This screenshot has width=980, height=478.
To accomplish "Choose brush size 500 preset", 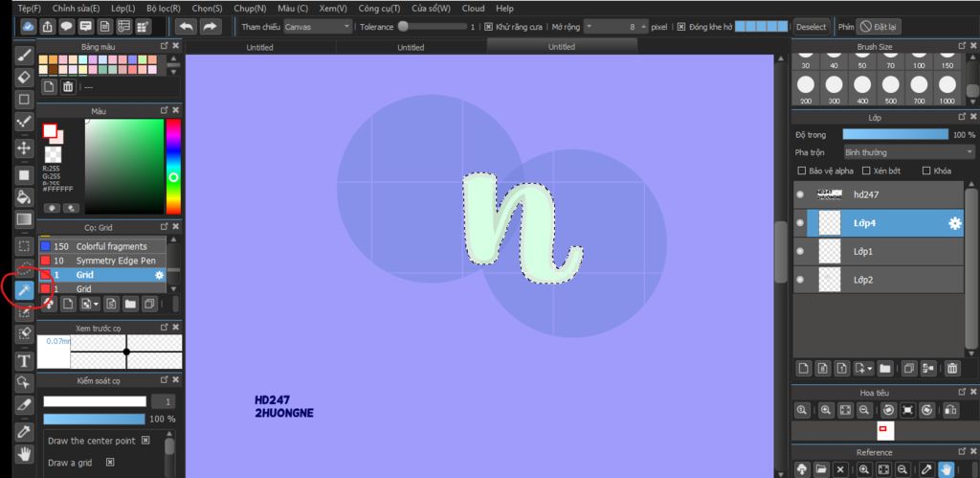I will (x=890, y=88).
